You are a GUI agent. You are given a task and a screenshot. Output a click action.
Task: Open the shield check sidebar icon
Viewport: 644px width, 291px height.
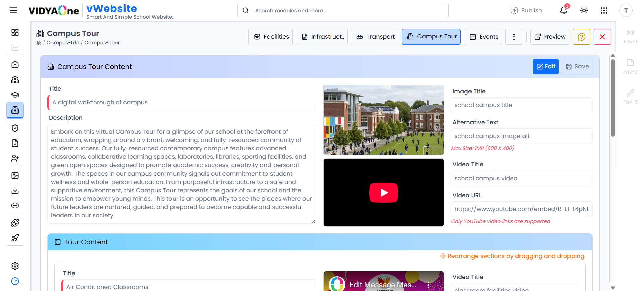[15, 128]
